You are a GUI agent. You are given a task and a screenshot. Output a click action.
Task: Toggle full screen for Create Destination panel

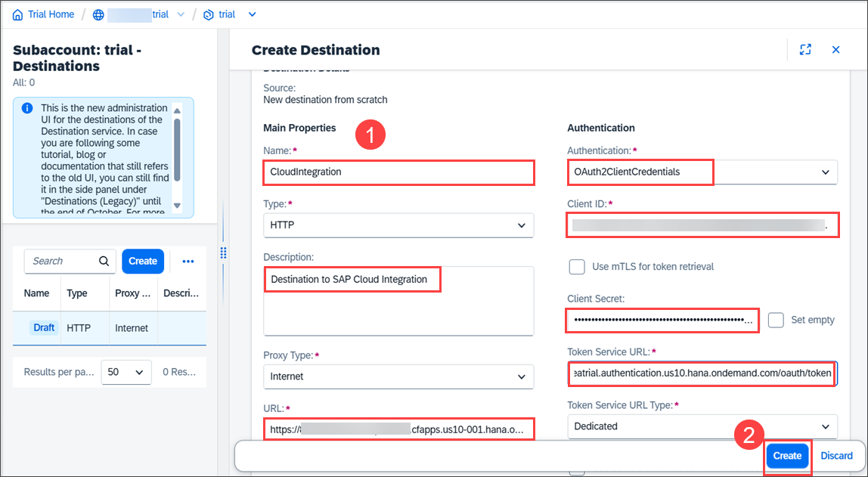(805, 50)
